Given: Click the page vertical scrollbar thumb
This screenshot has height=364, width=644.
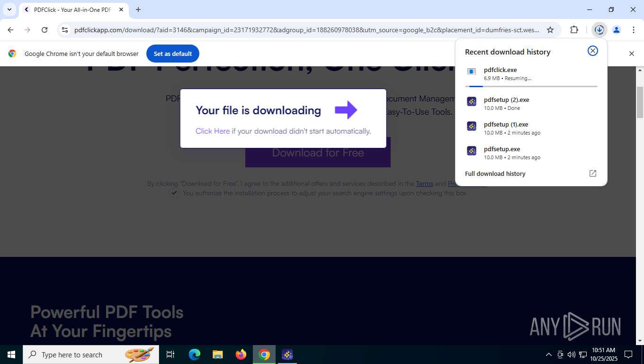Looking at the screenshot, I should tap(640, 102).
